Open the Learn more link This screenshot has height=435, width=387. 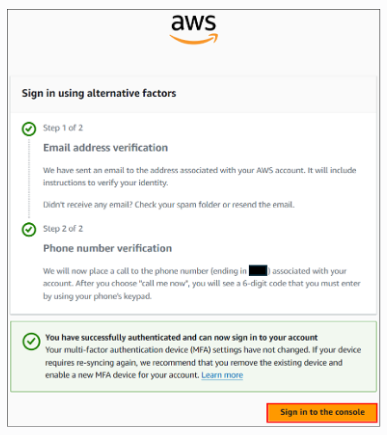(222, 375)
